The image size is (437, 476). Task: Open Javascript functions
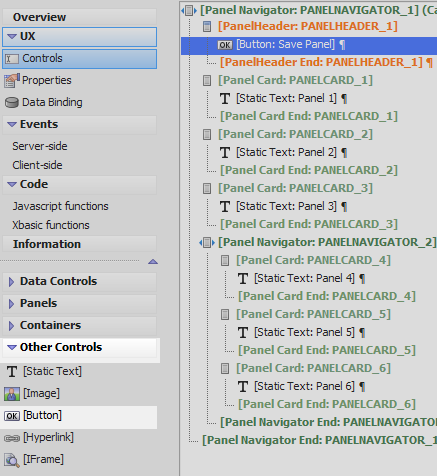click(x=60, y=206)
